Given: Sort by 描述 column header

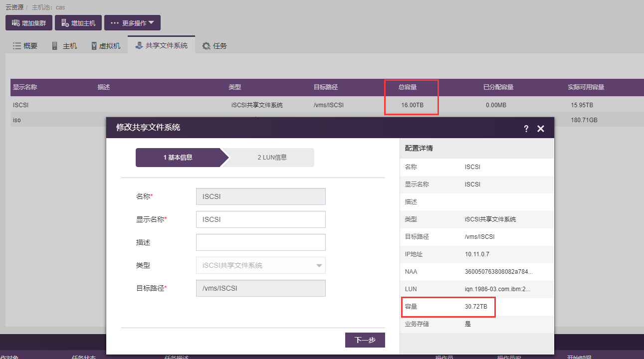Looking at the screenshot, I should coord(104,87).
